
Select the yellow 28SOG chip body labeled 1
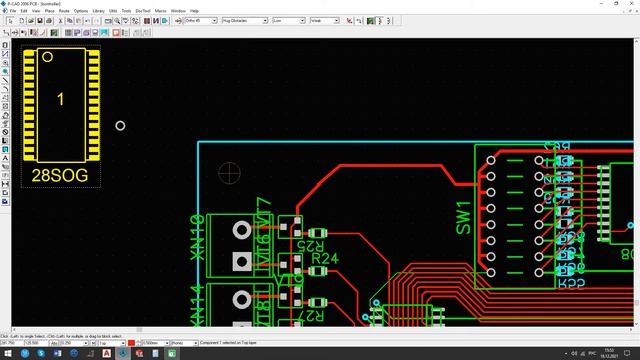(61, 105)
